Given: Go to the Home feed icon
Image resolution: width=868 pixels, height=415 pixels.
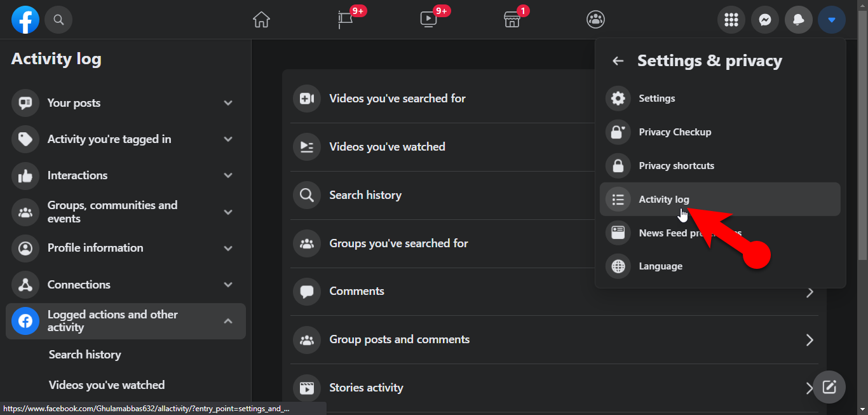Looking at the screenshot, I should 261,20.
